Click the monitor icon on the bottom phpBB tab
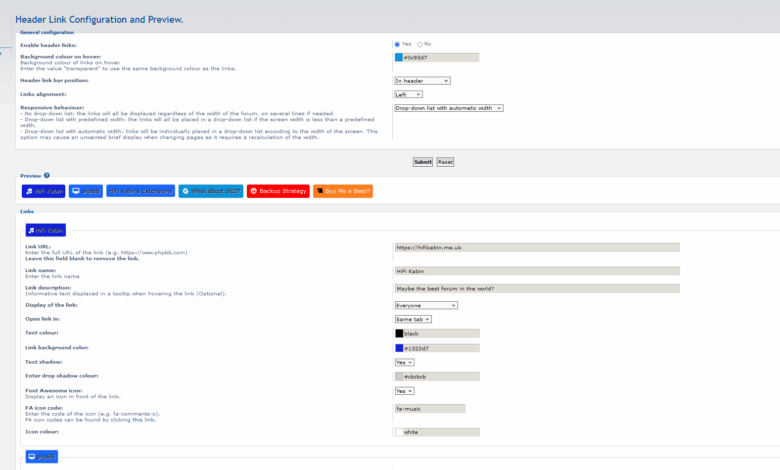Screen dimensions: 780x470 (32, 457)
